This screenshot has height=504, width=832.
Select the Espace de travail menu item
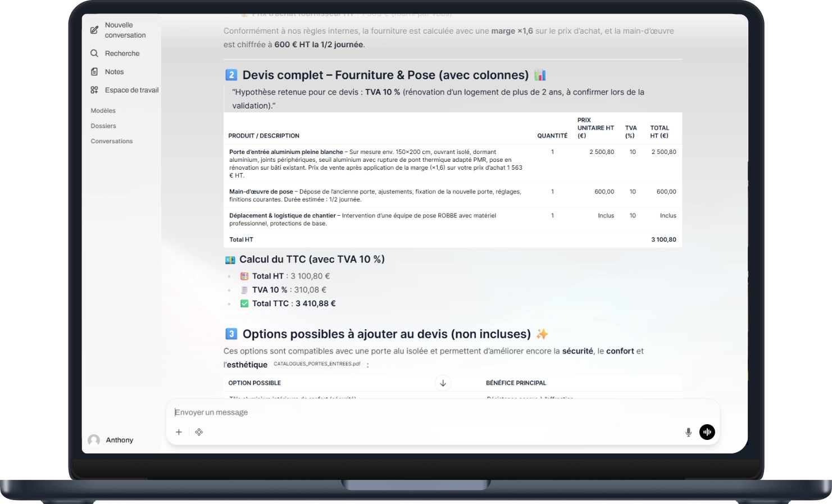[131, 90]
